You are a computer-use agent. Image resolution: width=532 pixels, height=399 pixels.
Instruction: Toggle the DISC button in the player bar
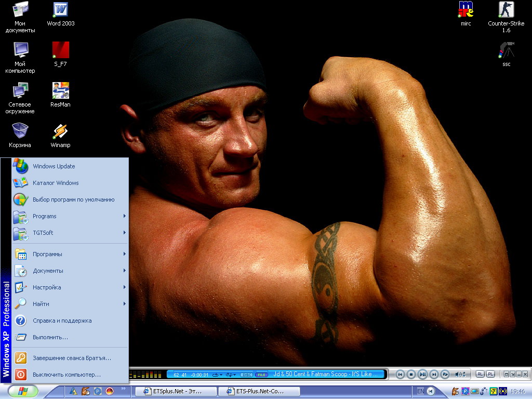(x=247, y=375)
